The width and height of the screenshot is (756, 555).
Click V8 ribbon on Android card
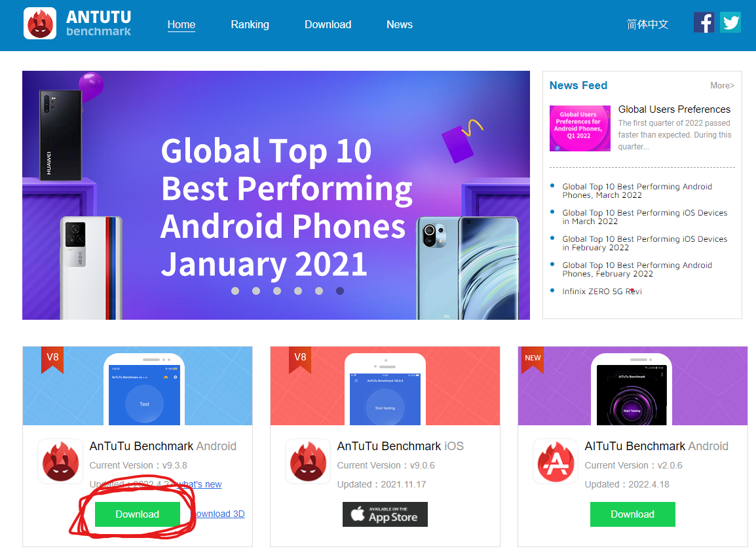pos(52,360)
